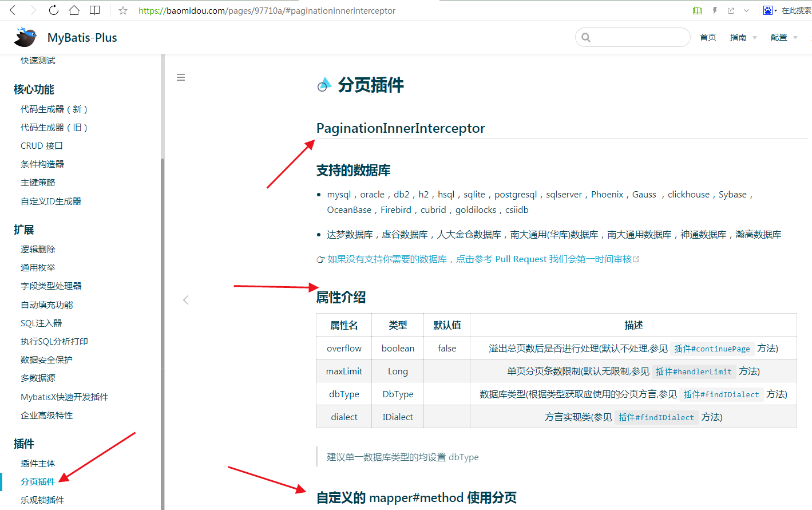The image size is (812, 510).
Task: Open the Baidu search engine selector
Action: pos(770,10)
